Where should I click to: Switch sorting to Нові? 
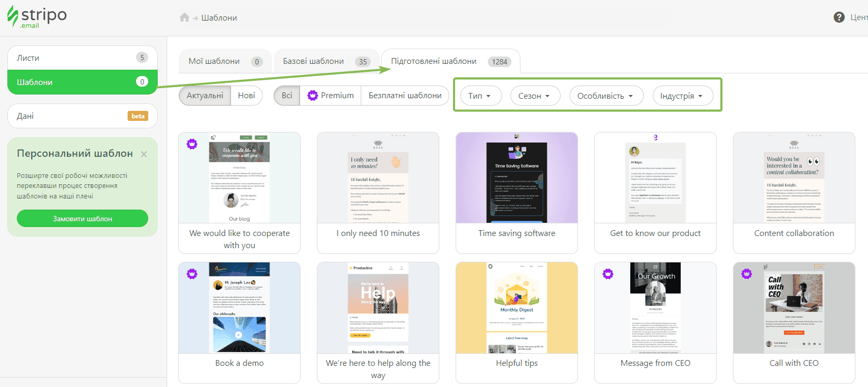click(246, 96)
